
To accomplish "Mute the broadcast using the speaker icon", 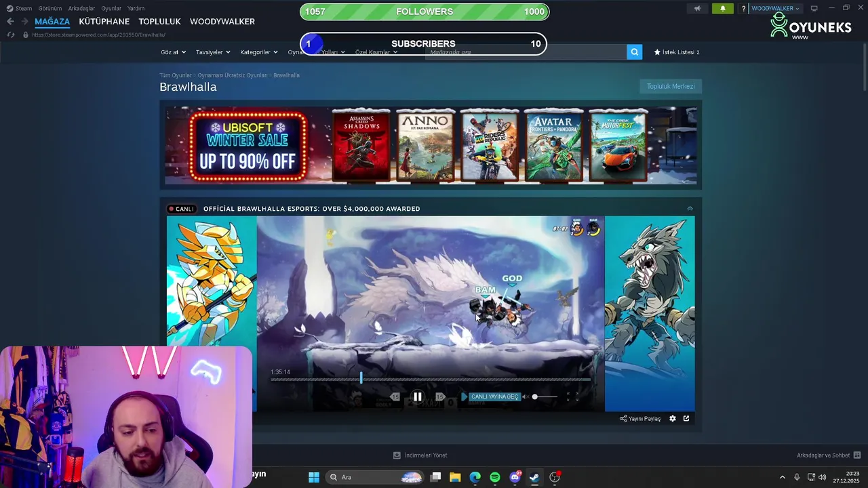I will pyautogui.click(x=525, y=396).
